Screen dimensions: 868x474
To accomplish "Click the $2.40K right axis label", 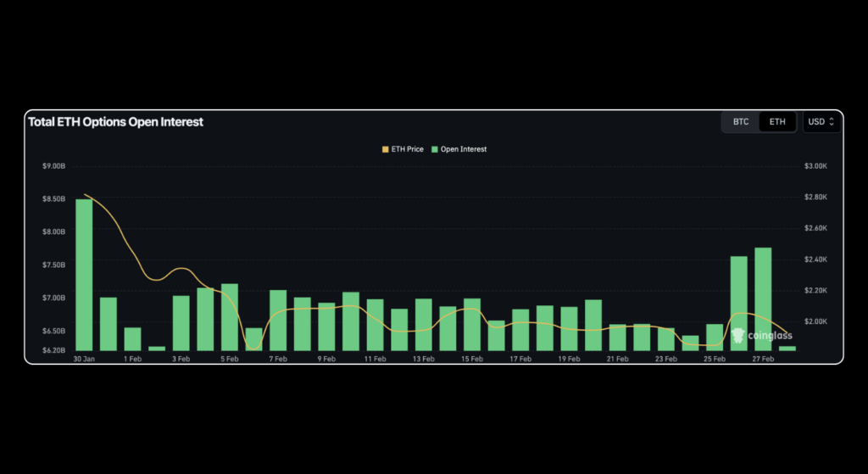I will tap(816, 259).
